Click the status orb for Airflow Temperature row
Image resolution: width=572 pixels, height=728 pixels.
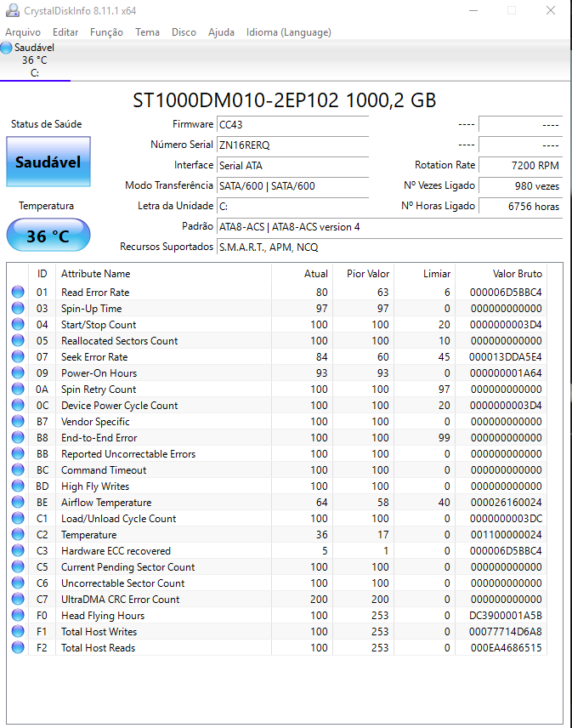click(18, 502)
